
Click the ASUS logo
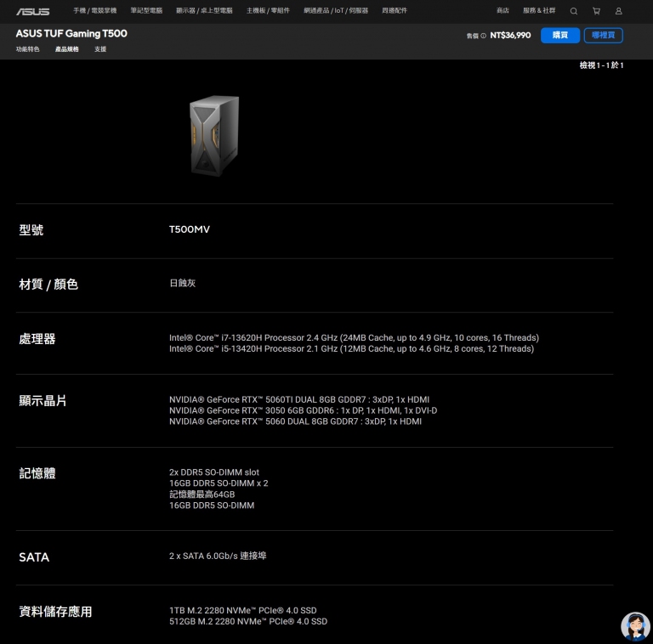coord(32,11)
